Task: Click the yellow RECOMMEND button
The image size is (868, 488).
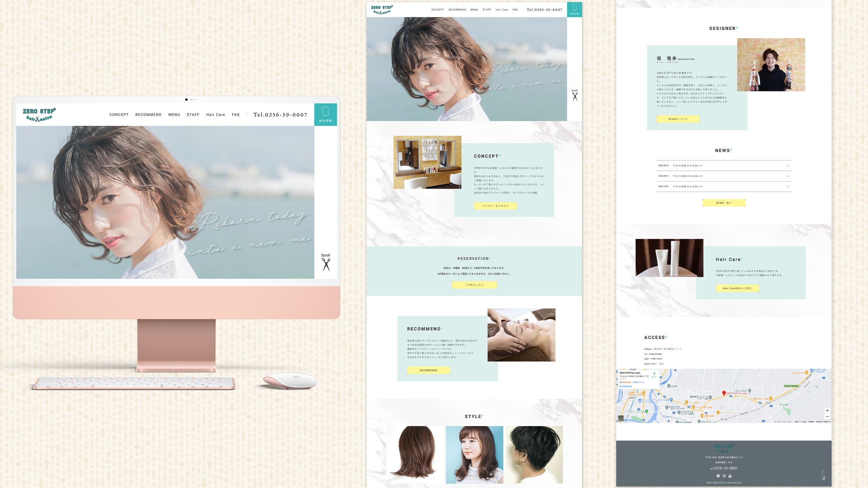Action: (x=428, y=370)
